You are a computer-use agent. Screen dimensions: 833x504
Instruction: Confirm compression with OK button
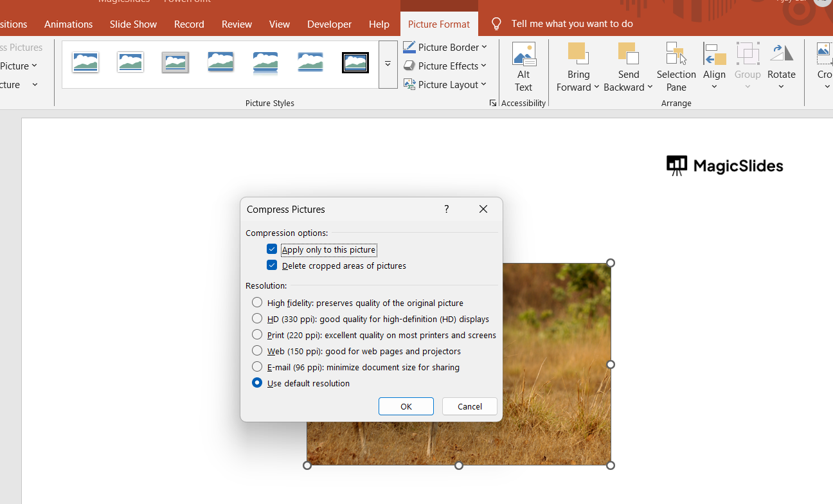click(x=406, y=406)
